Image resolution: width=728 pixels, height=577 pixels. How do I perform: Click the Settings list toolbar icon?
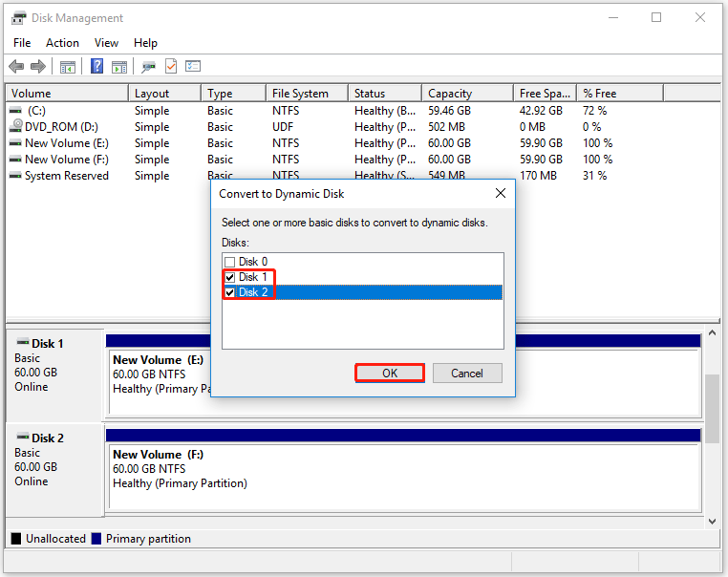pos(193,66)
